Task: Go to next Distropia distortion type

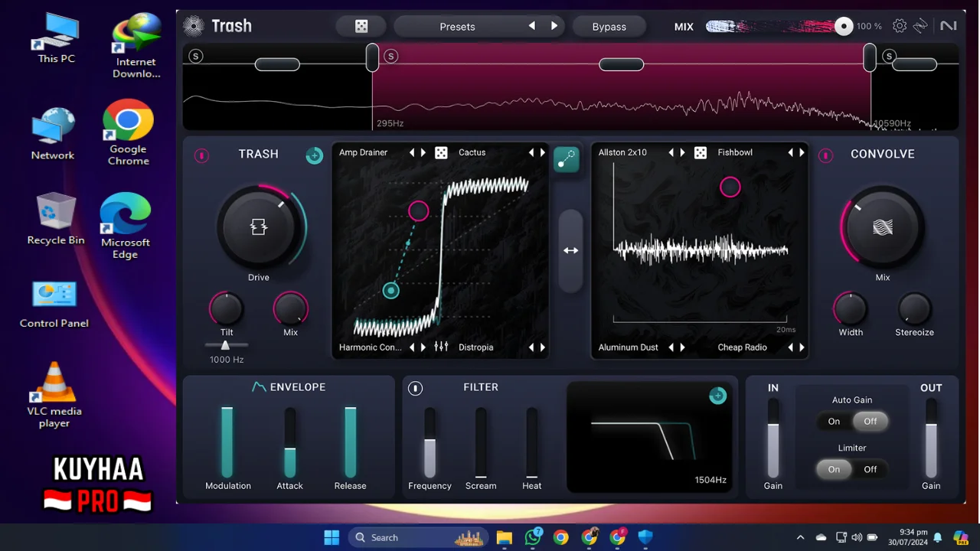Action: pos(543,347)
